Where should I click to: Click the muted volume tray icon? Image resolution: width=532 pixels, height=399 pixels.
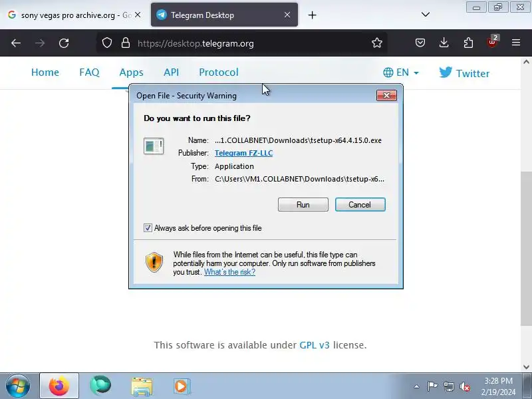[x=464, y=386]
